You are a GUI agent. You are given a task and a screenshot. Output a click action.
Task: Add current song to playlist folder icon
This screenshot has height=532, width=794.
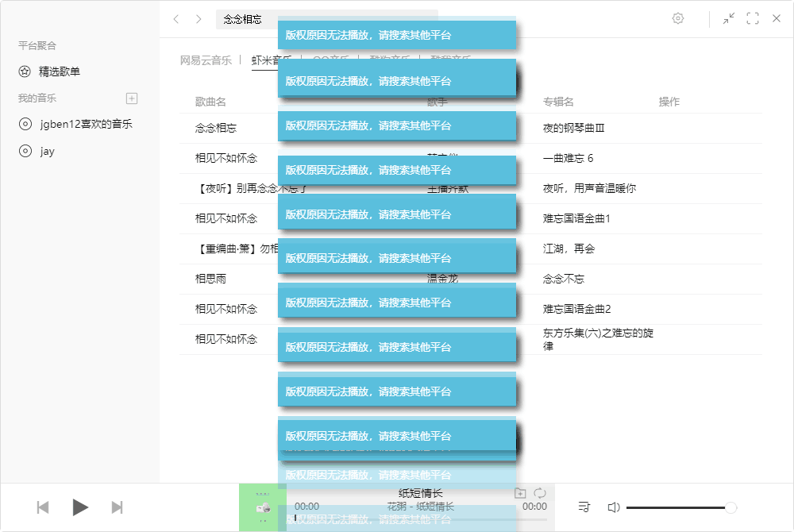(x=520, y=493)
